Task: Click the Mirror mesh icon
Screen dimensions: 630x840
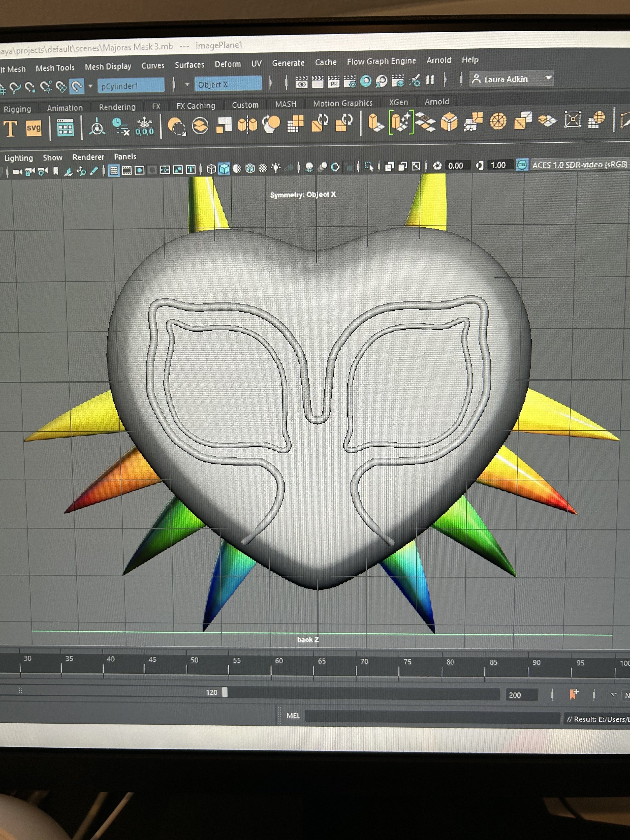Action: 247,125
